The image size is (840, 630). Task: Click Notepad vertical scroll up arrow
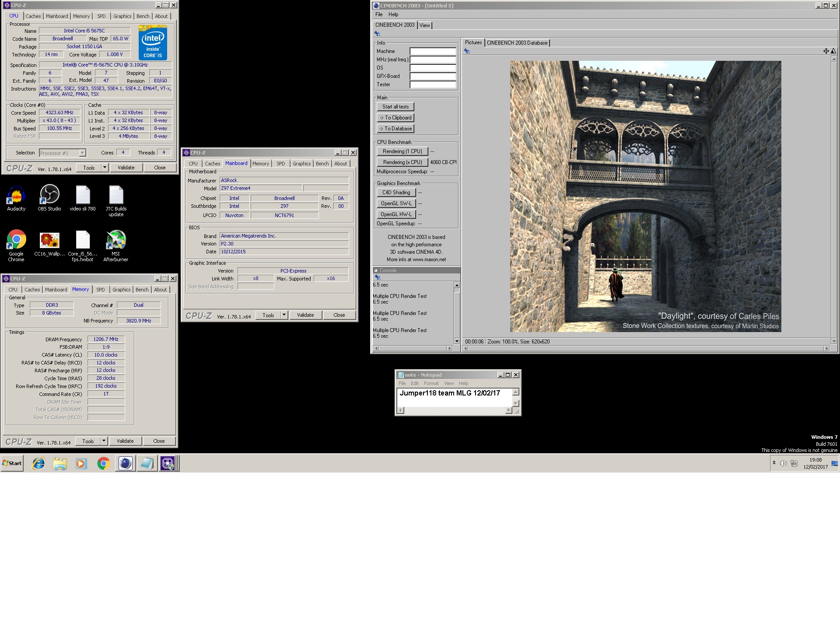(515, 392)
